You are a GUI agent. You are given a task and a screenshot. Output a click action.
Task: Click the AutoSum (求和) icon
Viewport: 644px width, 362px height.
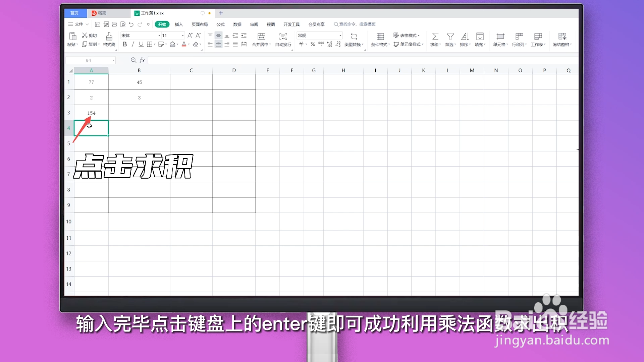pos(435,37)
